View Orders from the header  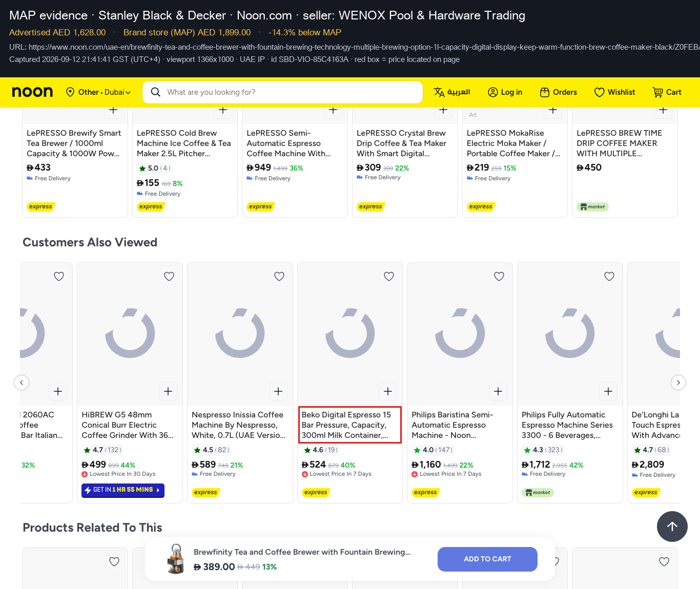[x=559, y=92]
